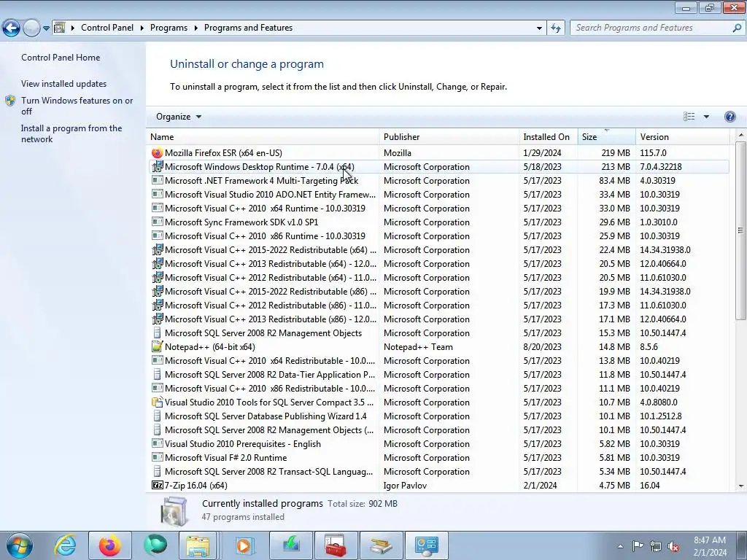Expand breadcrumb arrow after Control Panel
This screenshot has width=747, height=560.
[x=142, y=28]
